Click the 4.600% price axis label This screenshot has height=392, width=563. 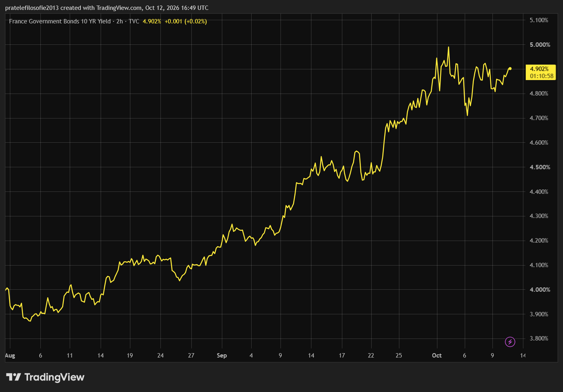click(539, 143)
